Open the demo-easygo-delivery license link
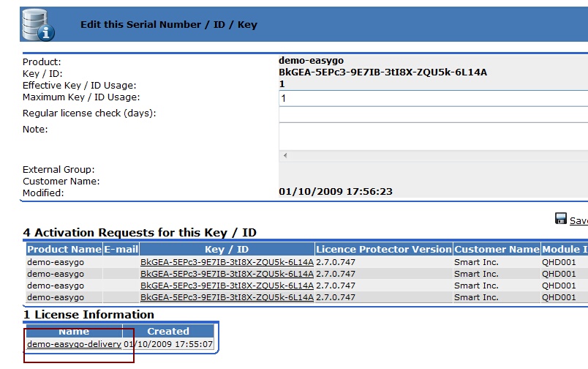 click(74, 344)
